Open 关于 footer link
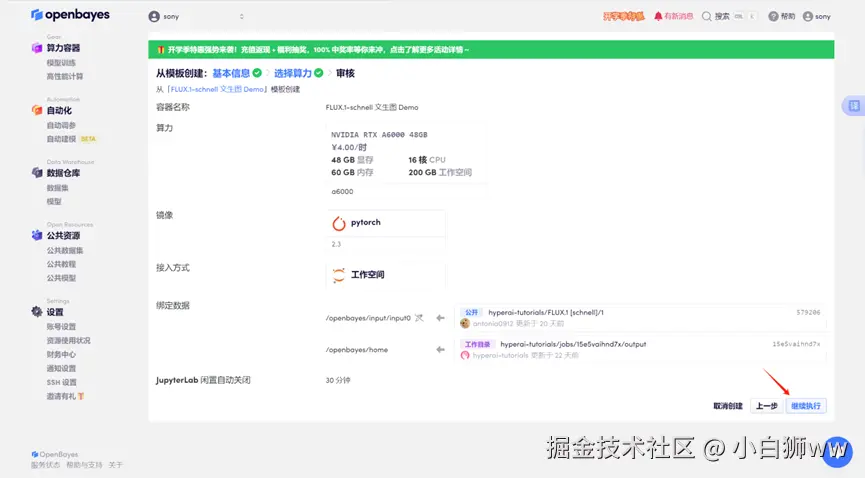The height and width of the screenshot is (478, 865). coord(115,465)
